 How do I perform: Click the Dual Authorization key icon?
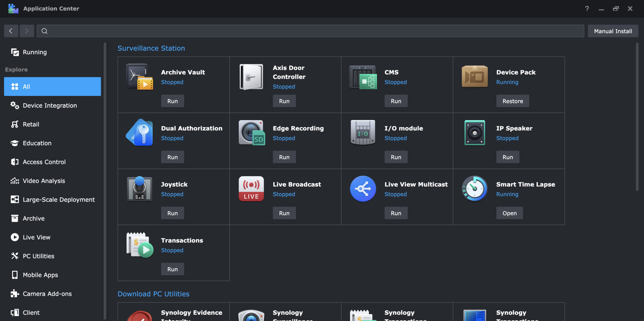(140, 133)
